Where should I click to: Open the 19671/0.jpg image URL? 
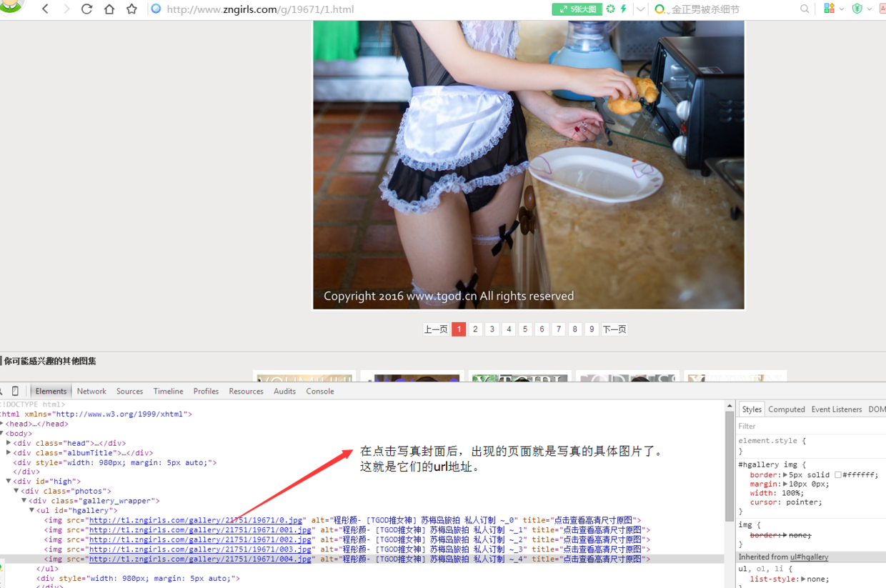click(x=195, y=520)
